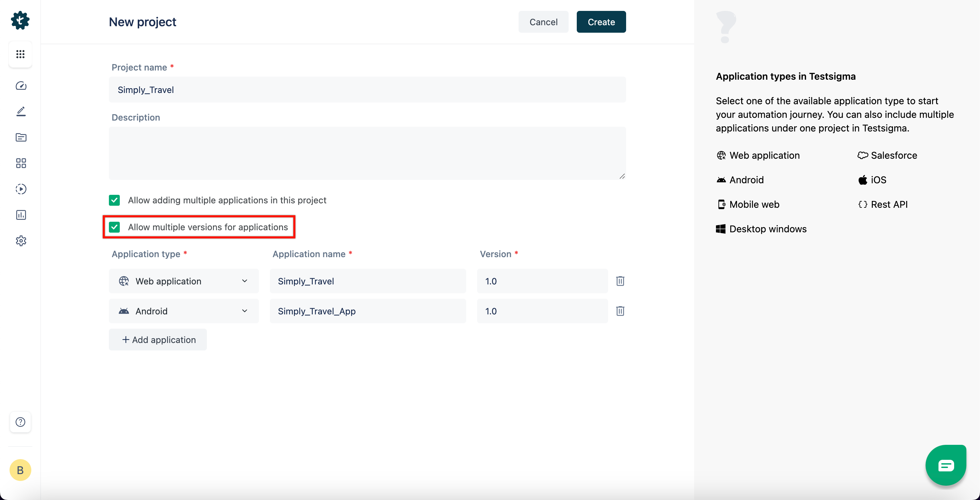Click the grid/modules icon in sidebar
The image size is (980, 500).
20,53
